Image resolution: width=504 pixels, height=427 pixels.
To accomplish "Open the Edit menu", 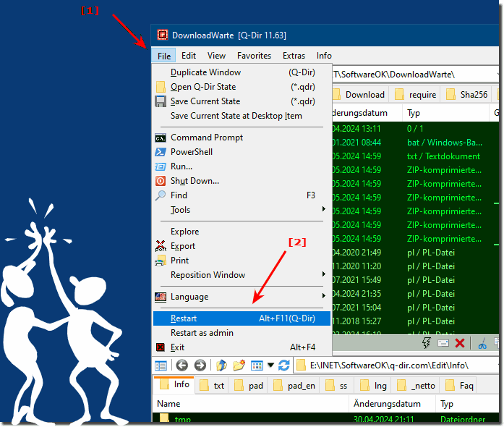I will 189,56.
